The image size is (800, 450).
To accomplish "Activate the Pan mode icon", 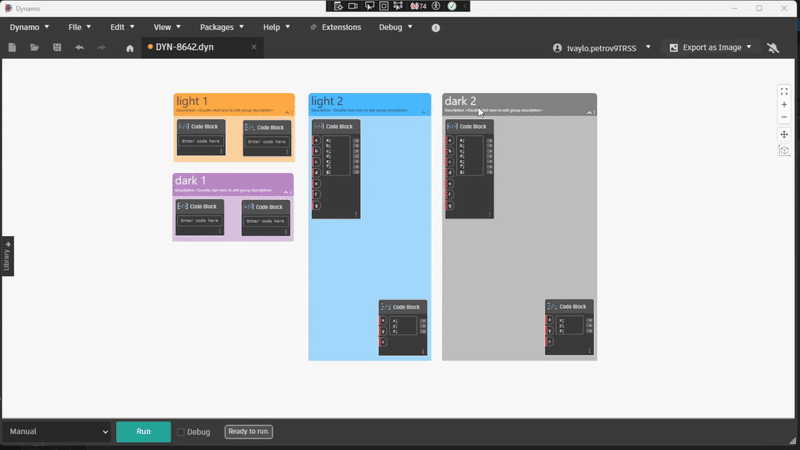I will [x=785, y=135].
